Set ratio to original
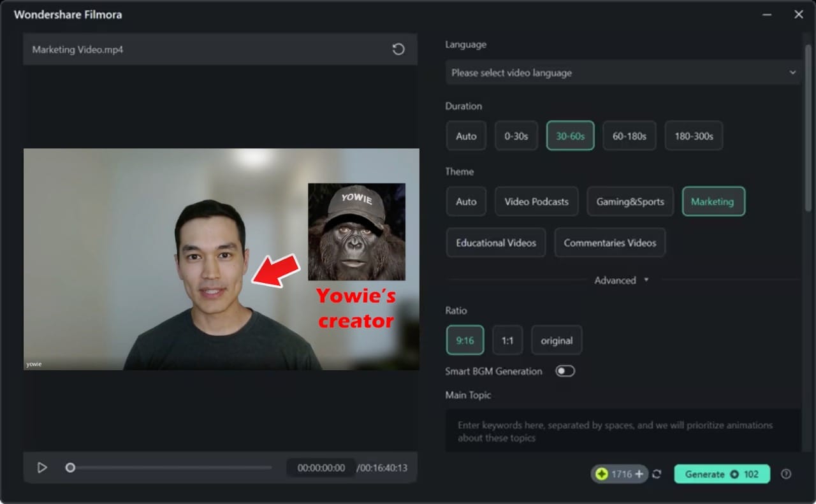The image size is (816, 504). [x=557, y=340]
